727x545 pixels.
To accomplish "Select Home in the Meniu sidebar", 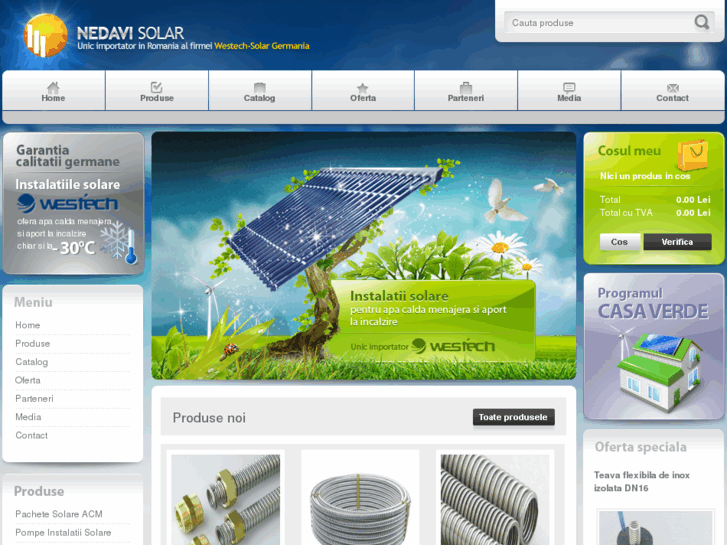I will click(x=27, y=325).
